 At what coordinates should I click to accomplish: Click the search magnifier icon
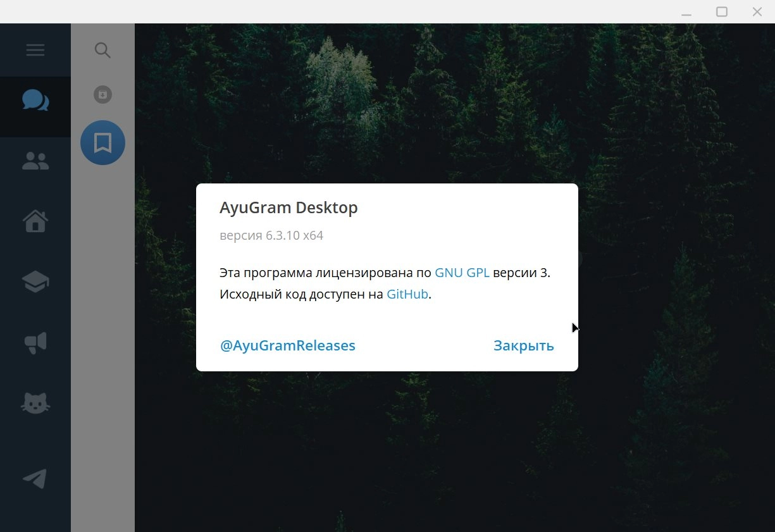point(102,50)
